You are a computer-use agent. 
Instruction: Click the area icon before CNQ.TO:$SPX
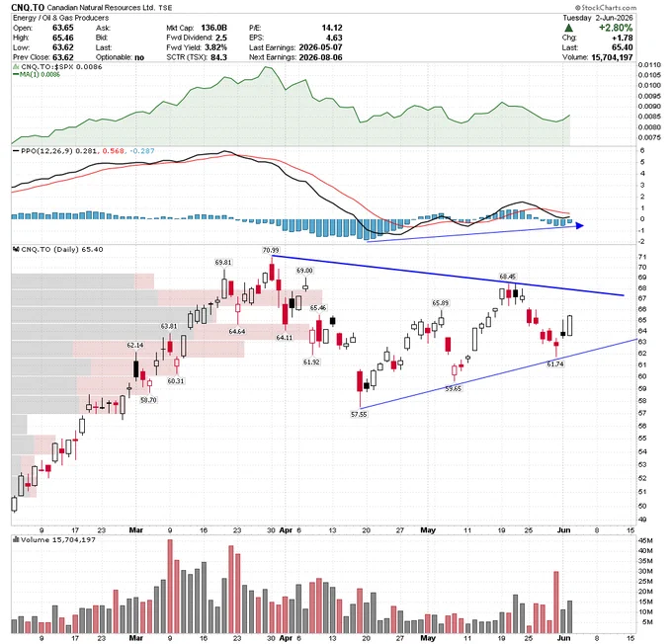point(16,67)
